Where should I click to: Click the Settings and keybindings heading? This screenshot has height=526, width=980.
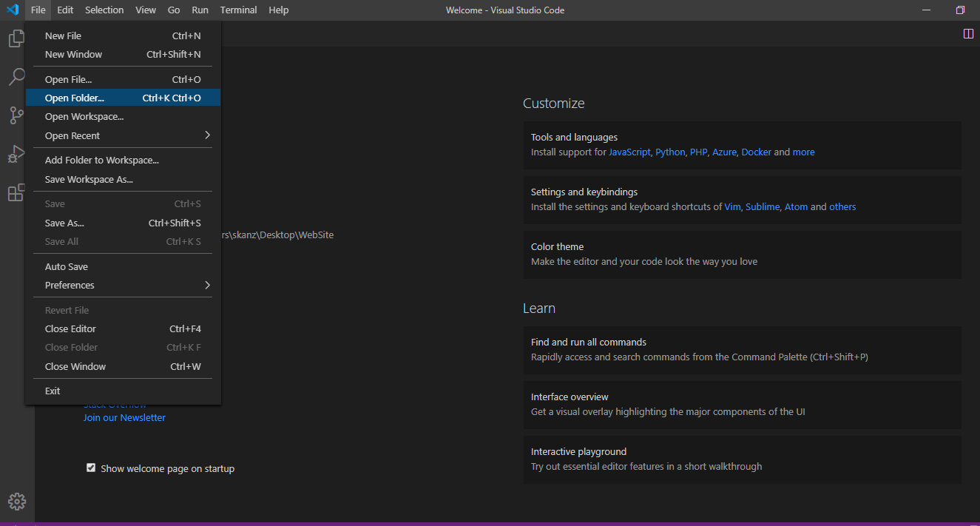(x=584, y=192)
